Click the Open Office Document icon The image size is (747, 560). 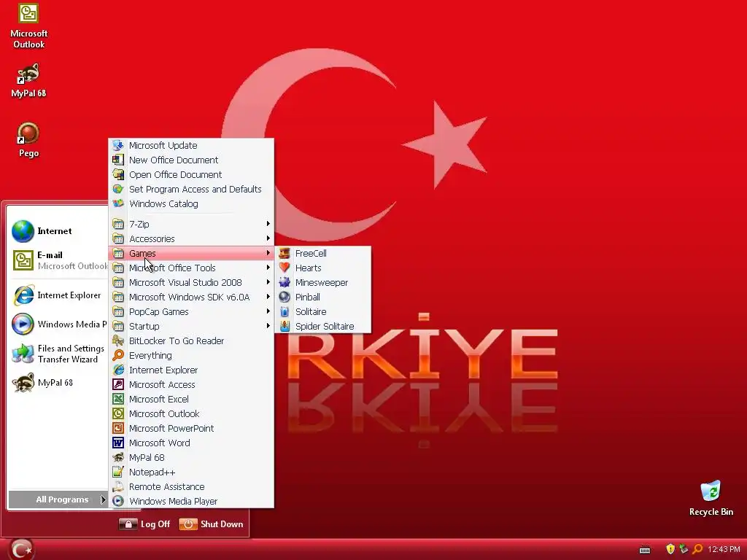tap(118, 174)
